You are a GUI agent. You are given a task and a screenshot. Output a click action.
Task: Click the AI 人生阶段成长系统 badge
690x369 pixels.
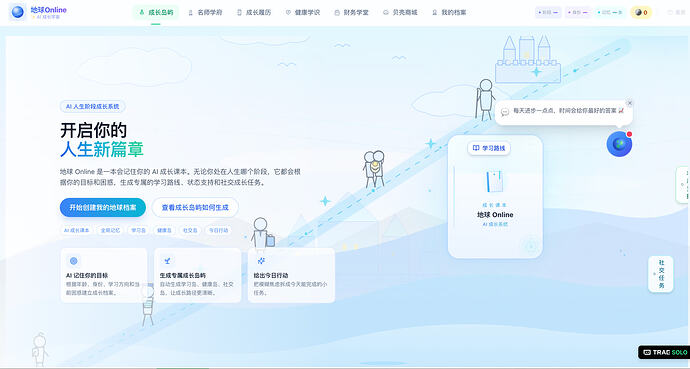coord(93,106)
